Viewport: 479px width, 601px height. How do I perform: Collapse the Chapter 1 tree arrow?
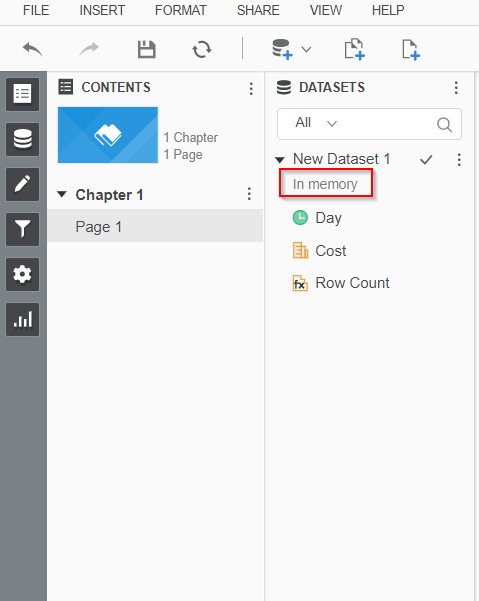click(62, 194)
